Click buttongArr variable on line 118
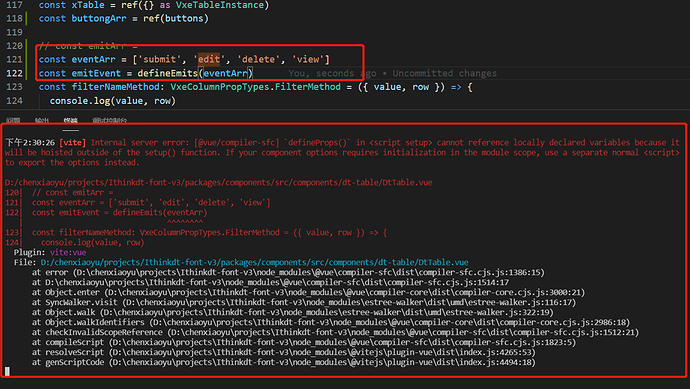The width and height of the screenshot is (690, 389). pyautogui.click(x=99, y=18)
